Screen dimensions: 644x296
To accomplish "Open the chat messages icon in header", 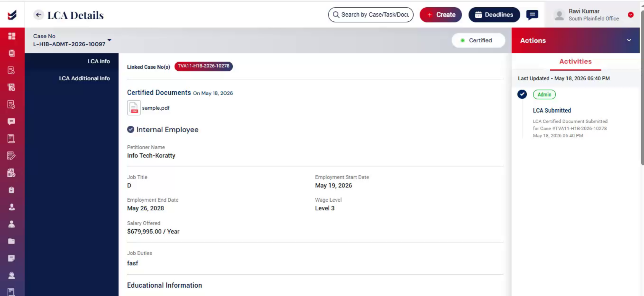I will (x=532, y=15).
